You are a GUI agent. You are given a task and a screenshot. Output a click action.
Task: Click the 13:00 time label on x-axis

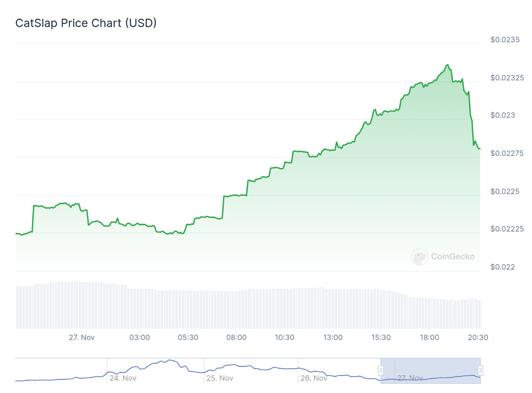click(x=332, y=338)
